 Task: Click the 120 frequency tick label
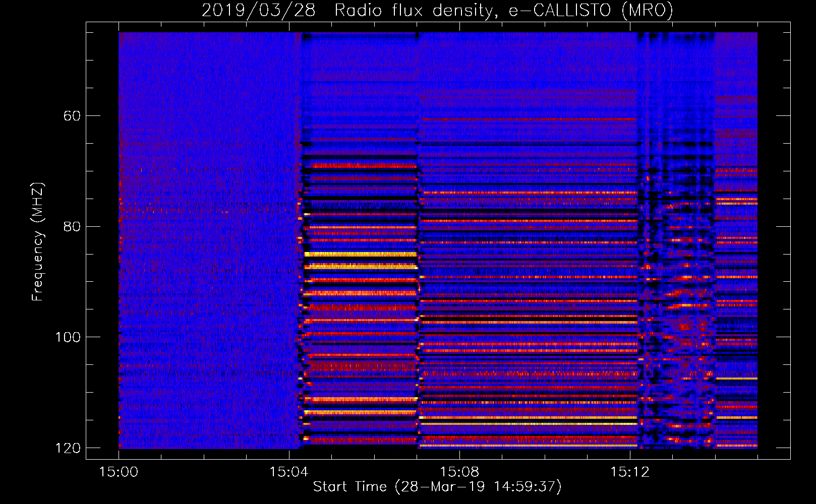click(x=68, y=448)
